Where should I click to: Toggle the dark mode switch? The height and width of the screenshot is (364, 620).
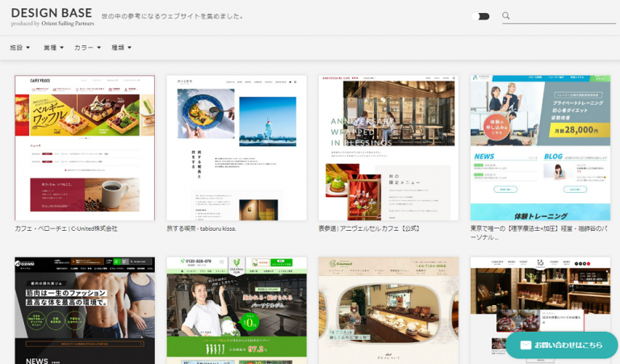[x=480, y=16]
